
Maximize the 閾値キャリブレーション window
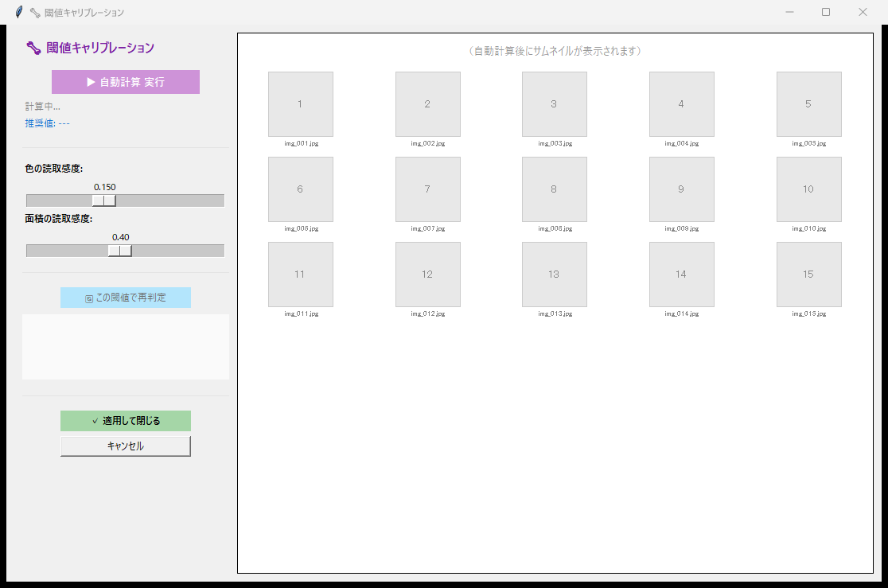click(x=825, y=12)
